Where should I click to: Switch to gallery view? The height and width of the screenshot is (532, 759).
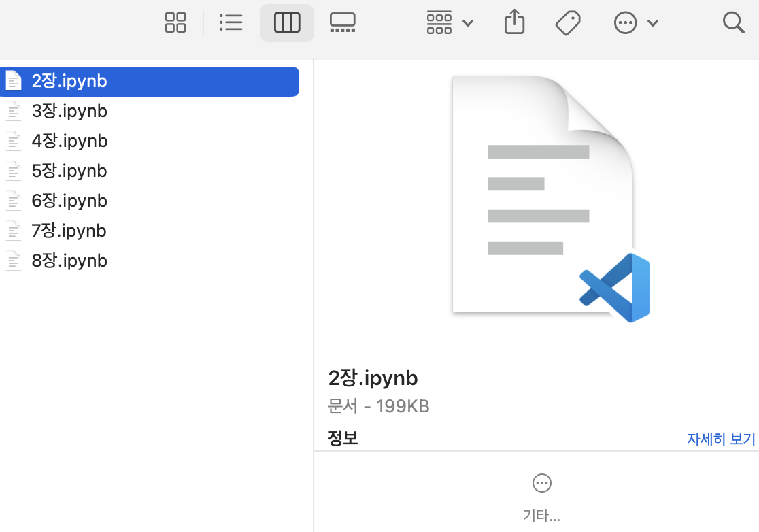(343, 22)
